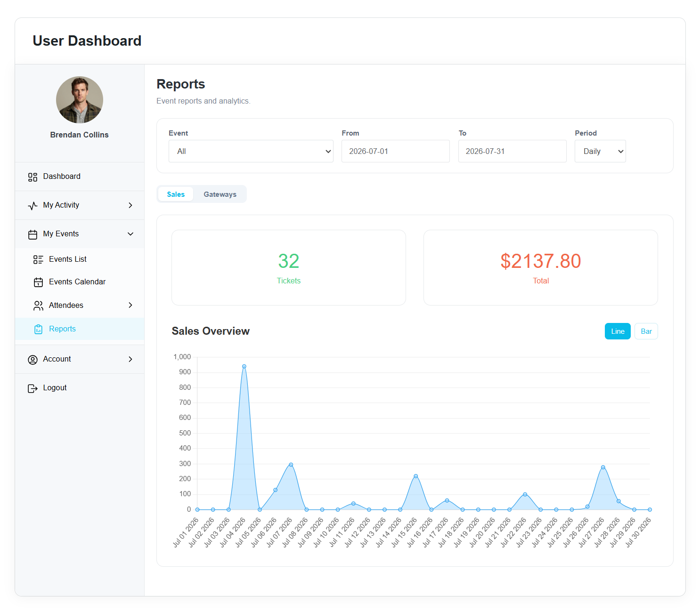Click the Jul 04 2026 peak data point
The height and width of the screenshot is (612, 700).
[x=244, y=366]
